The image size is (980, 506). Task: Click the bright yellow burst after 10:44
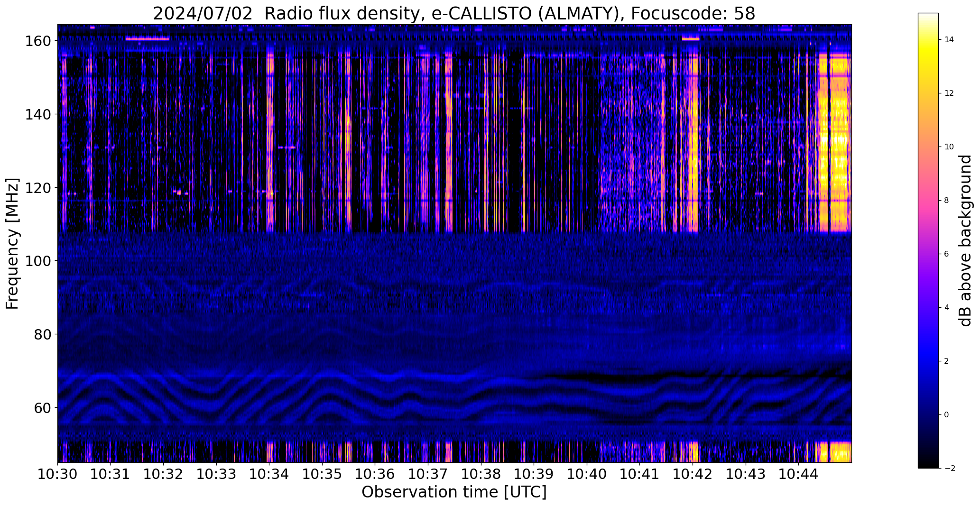click(835, 142)
